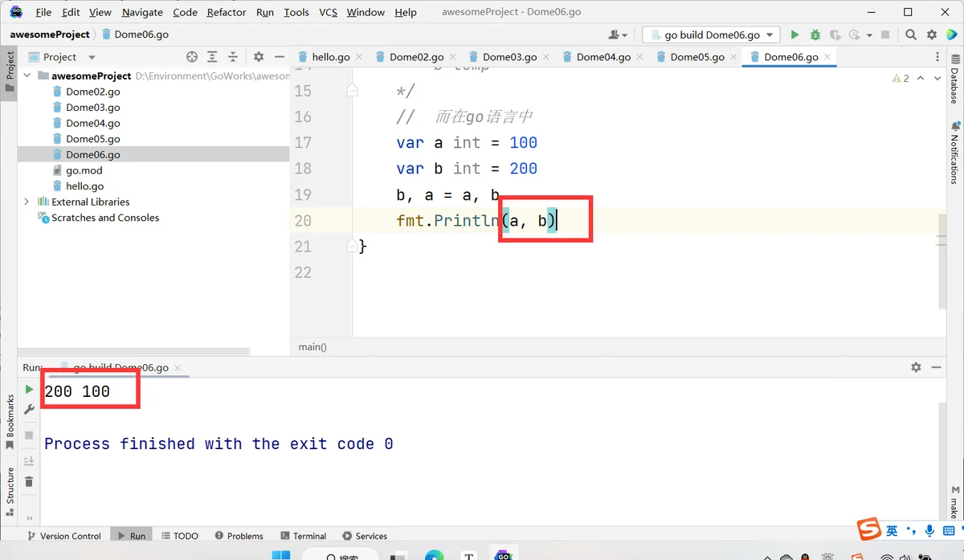Click the profiler run icon in toolbar
Viewport: 964px width, 560px height.
853,35
